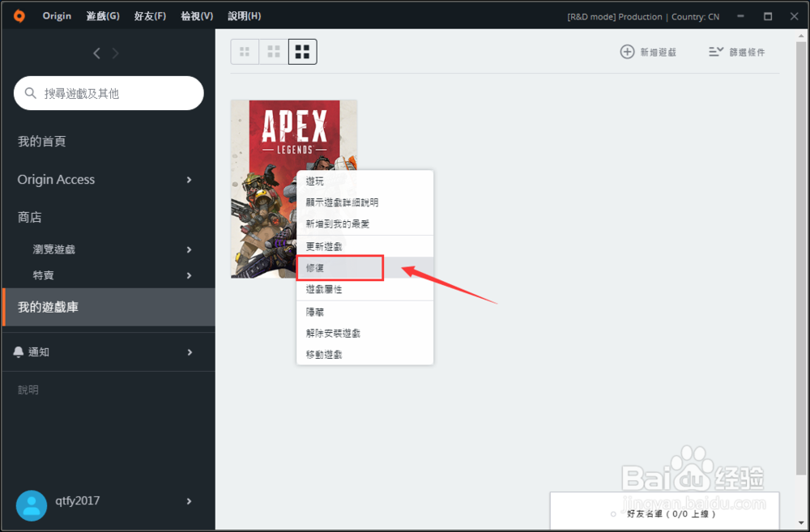Screen dimensions: 810x532
Task: Go back with the left arrow
Action: pyautogui.click(x=96, y=53)
